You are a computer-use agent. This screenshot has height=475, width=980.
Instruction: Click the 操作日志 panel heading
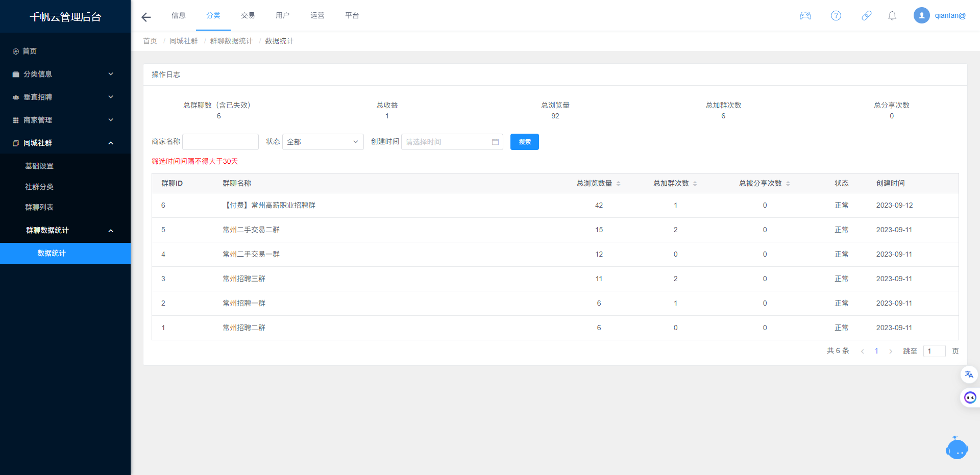(x=166, y=74)
